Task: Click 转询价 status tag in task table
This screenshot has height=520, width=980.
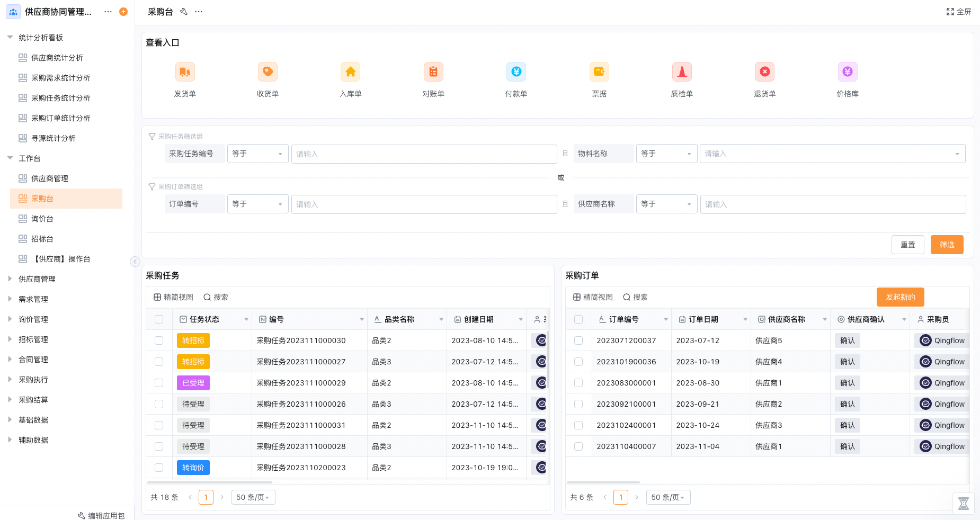Action: click(193, 468)
